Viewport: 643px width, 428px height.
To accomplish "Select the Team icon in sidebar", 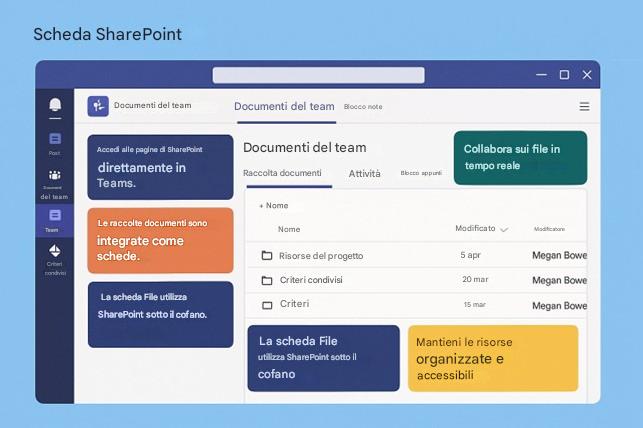I will 55,215.
